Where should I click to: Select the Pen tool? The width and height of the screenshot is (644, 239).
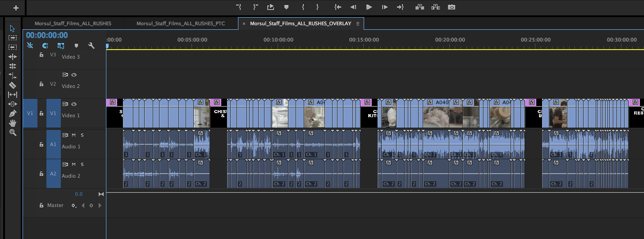point(13,113)
